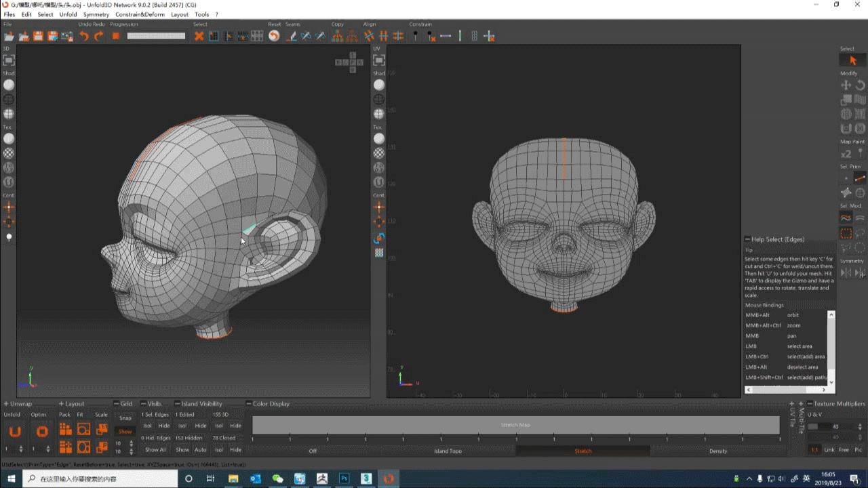Click the Redo arrow icon
868x488 pixels.
pos(99,36)
